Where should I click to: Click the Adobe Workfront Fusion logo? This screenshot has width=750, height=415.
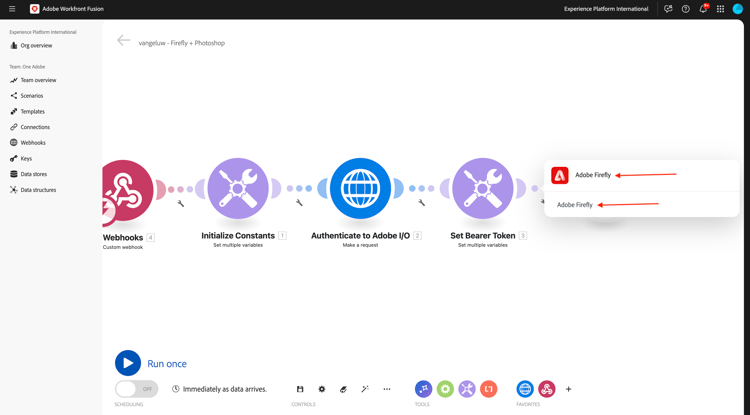(x=34, y=9)
